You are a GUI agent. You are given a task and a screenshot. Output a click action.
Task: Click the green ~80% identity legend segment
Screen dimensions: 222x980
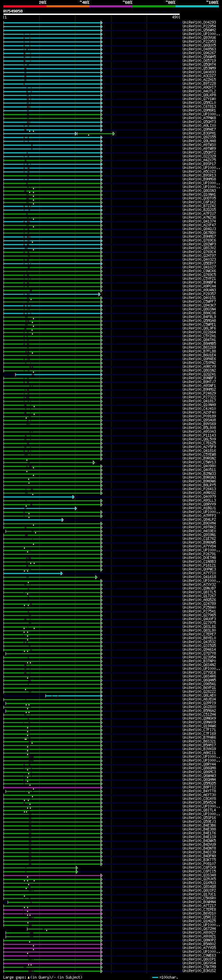[154, 7]
